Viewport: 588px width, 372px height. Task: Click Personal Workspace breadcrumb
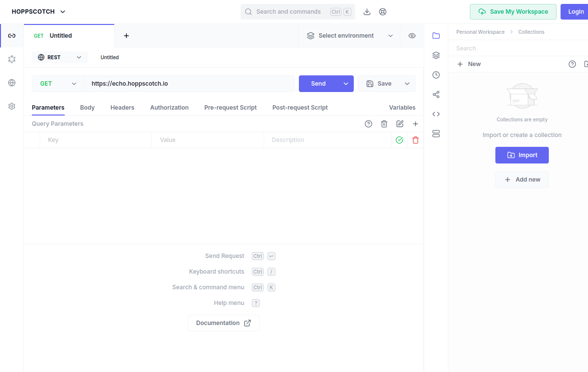tap(480, 32)
